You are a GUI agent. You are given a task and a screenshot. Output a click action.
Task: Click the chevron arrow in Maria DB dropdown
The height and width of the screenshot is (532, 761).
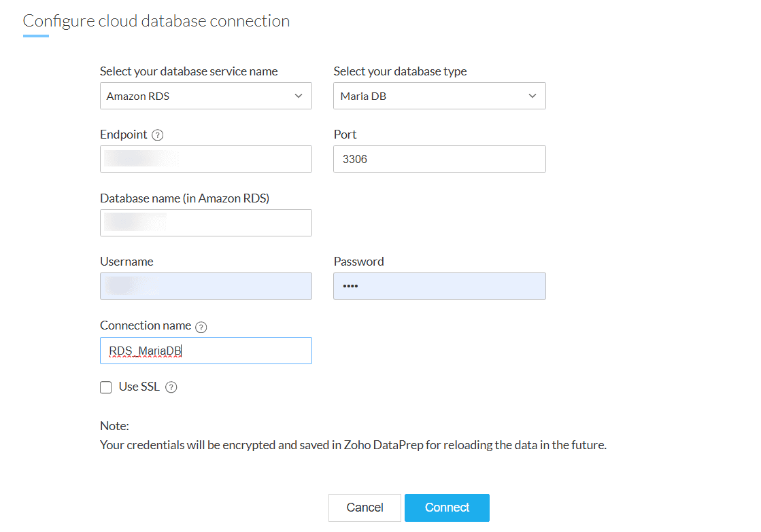[x=532, y=96]
